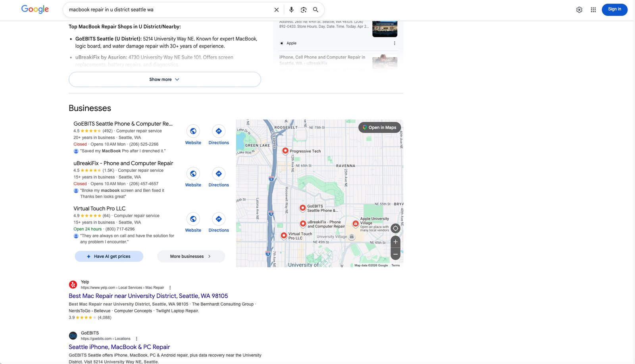
Task: Click the search input field
Action: click(x=169, y=10)
